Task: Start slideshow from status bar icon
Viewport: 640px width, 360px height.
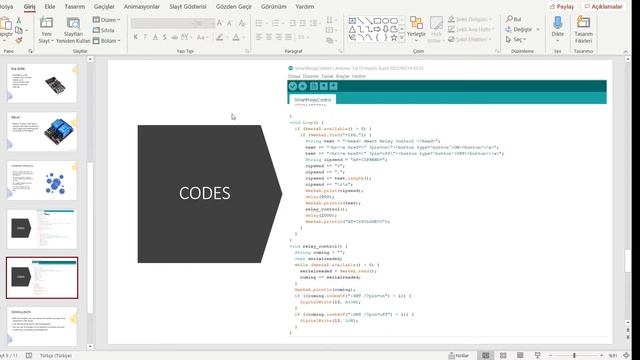Action: (538, 356)
